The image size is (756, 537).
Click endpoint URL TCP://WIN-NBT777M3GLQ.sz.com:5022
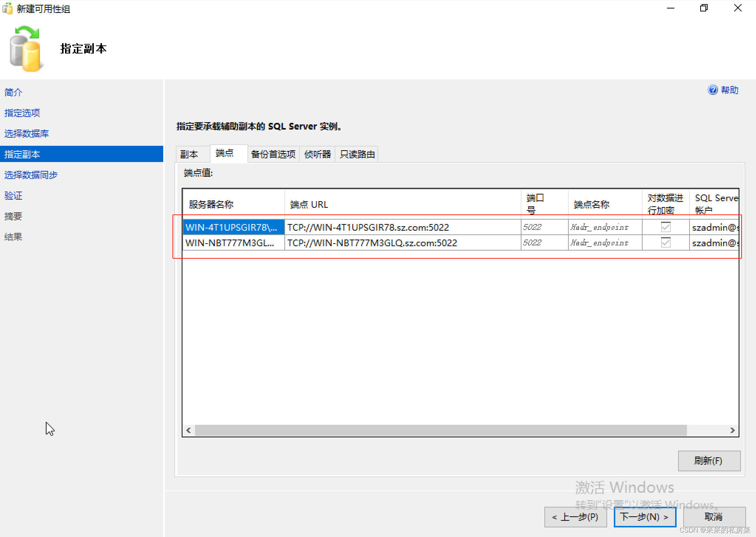[x=402, y=242]
